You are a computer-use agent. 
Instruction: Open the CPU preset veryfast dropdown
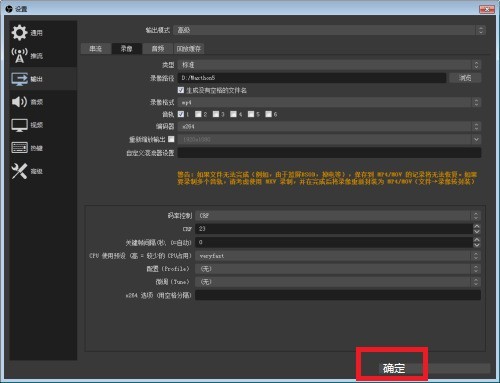338,256
